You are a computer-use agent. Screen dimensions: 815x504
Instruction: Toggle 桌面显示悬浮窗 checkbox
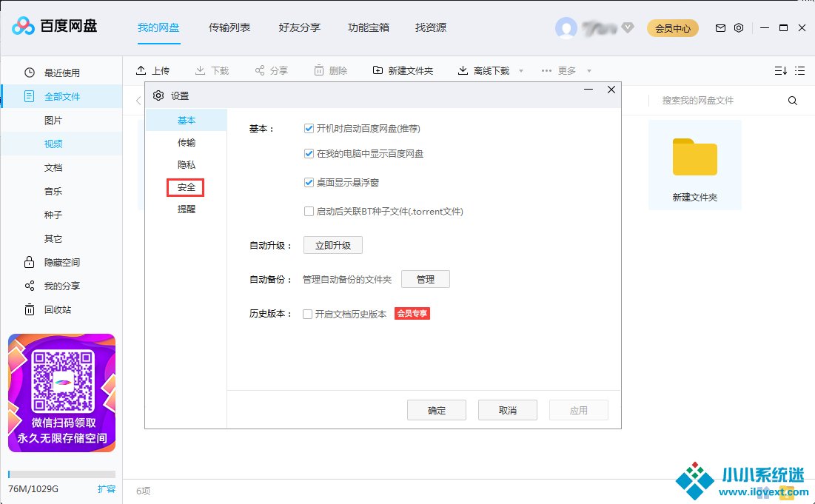point(309,182)
